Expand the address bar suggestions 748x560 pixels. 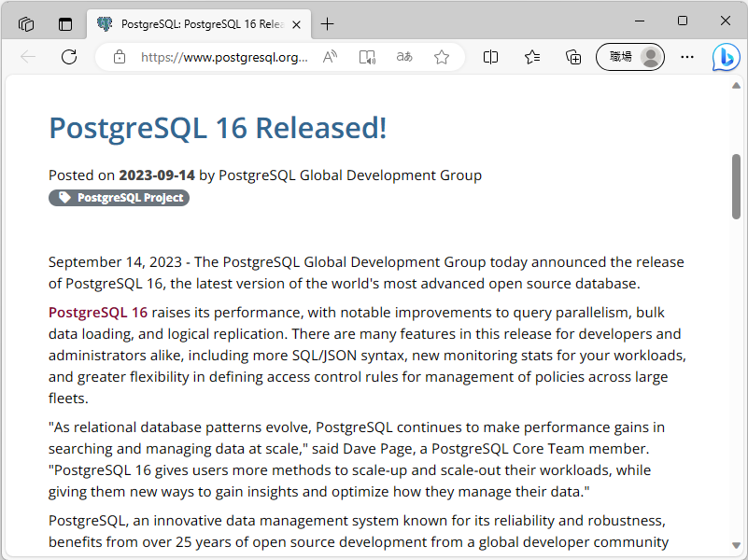click(224, 57)
